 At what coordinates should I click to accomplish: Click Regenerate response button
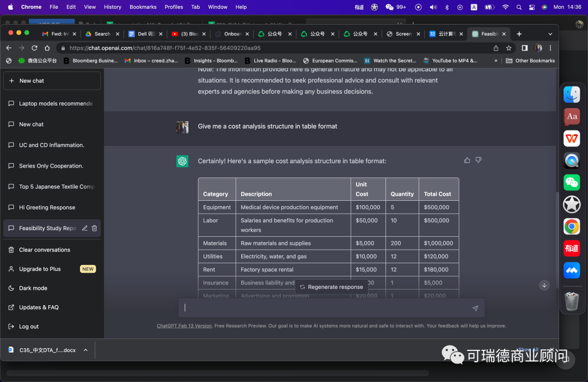pos(332,287)
